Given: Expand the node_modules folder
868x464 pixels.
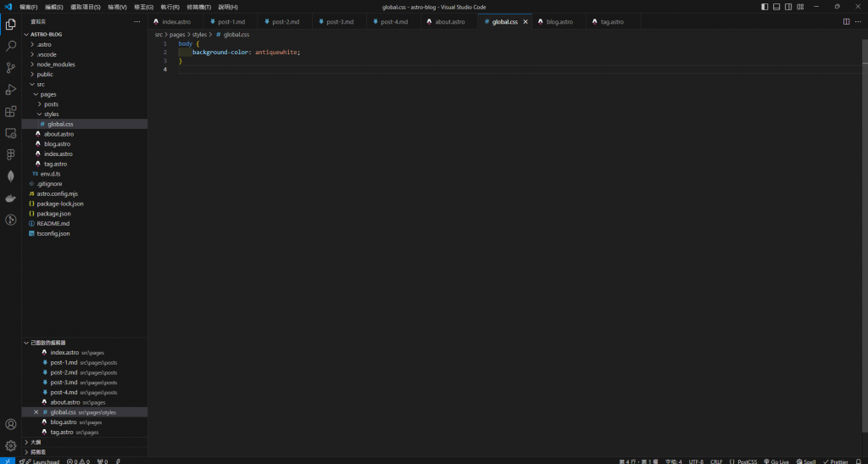Looking at the screenshot, I should [85, 64].
